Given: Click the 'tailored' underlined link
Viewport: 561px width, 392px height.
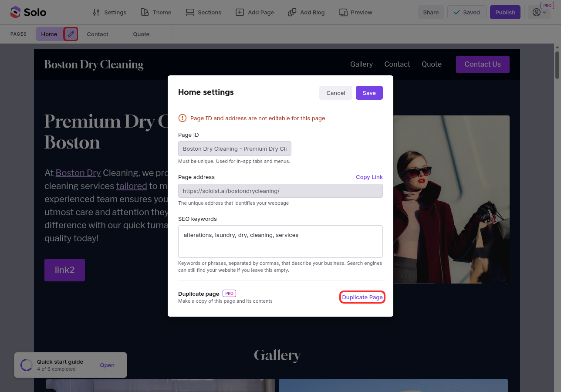Looking at the screenshot, I should [132, 186].
